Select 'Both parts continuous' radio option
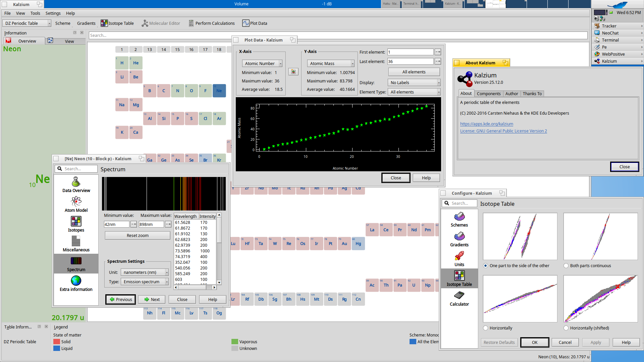This screenshot has height=362, width=644. tap(566, 266)
